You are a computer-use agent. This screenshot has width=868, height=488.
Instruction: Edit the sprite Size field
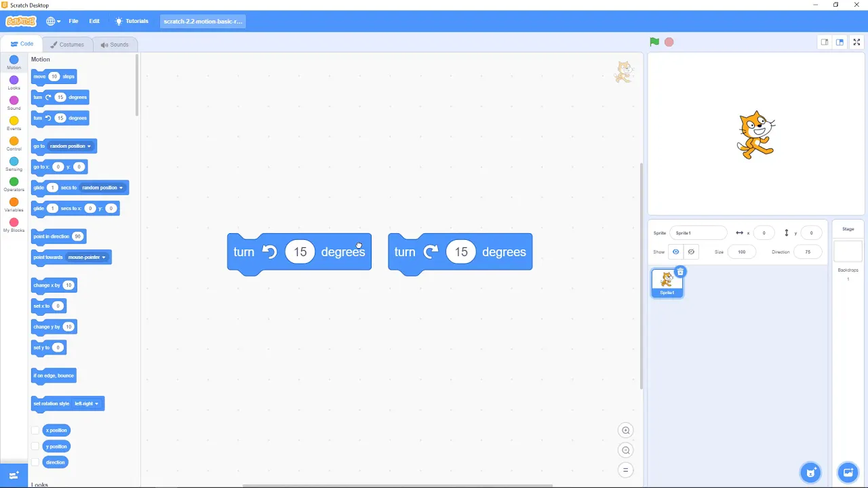(742, 252)
